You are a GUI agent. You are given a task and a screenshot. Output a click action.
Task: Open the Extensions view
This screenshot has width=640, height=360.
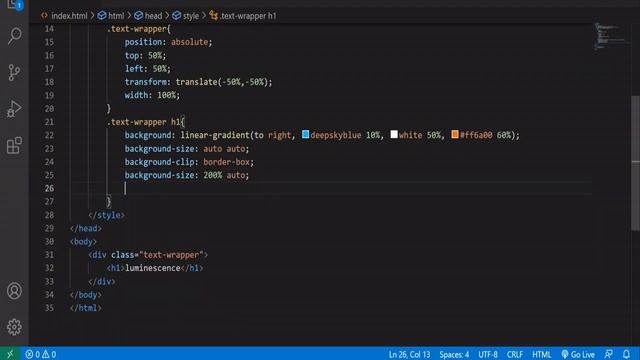tap(14, 145)
